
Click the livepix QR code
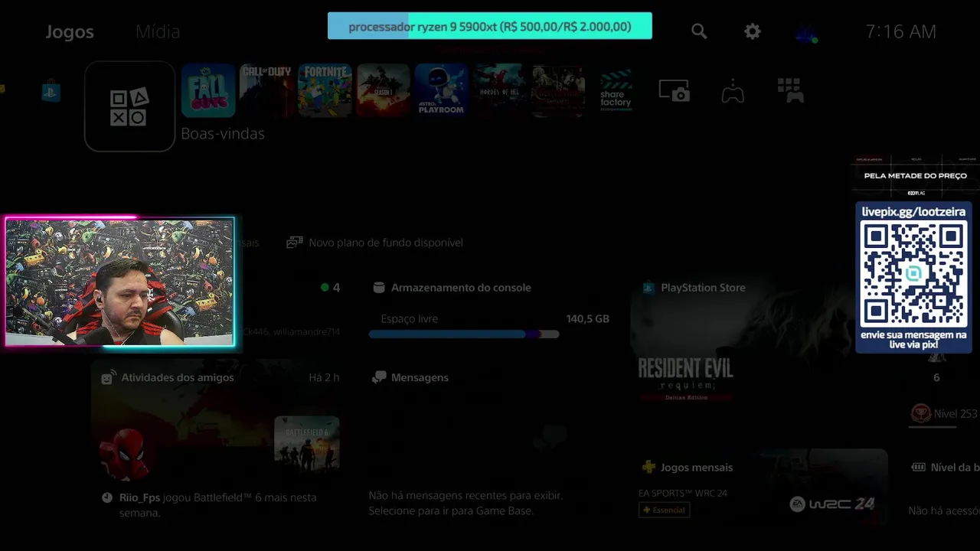tap(913, 274)
